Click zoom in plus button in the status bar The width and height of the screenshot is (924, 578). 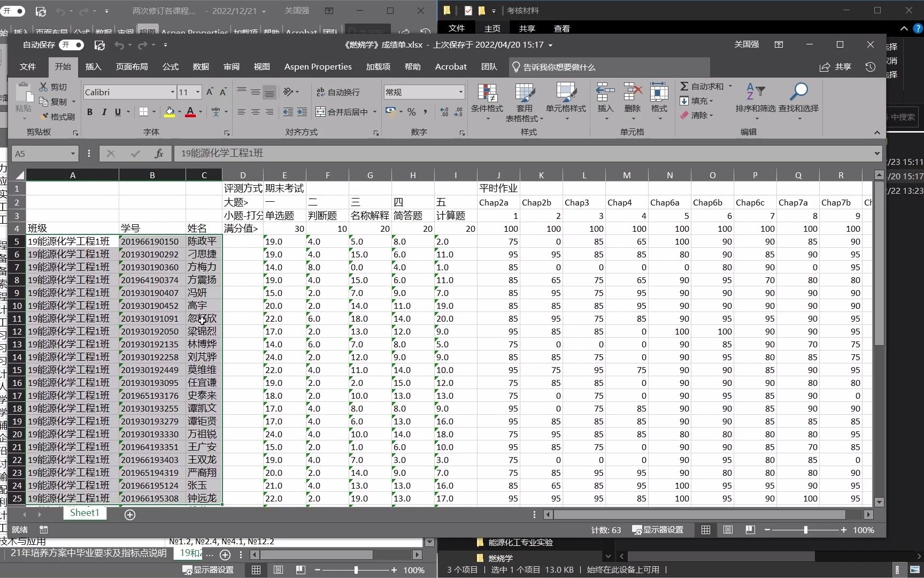844,530
